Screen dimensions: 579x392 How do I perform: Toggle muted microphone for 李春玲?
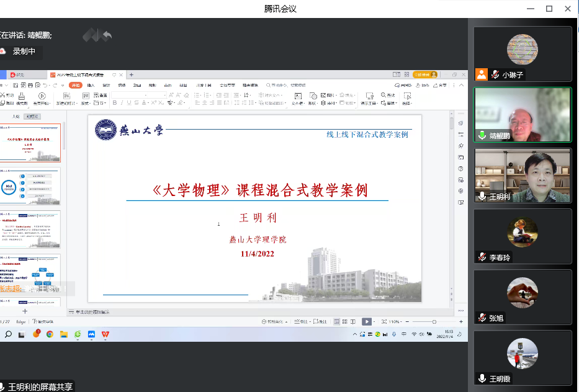[x=482, y=257]
